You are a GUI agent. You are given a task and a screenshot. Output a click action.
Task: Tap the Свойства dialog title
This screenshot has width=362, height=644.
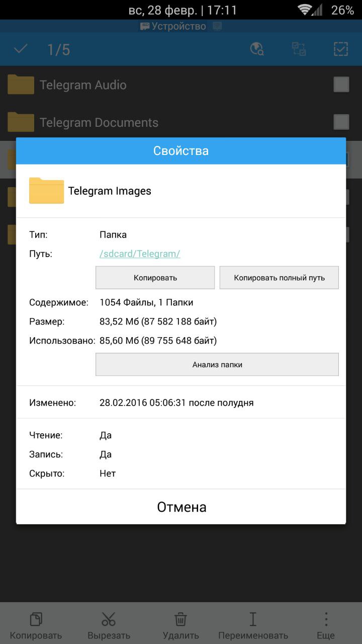(x=181, y=151)
